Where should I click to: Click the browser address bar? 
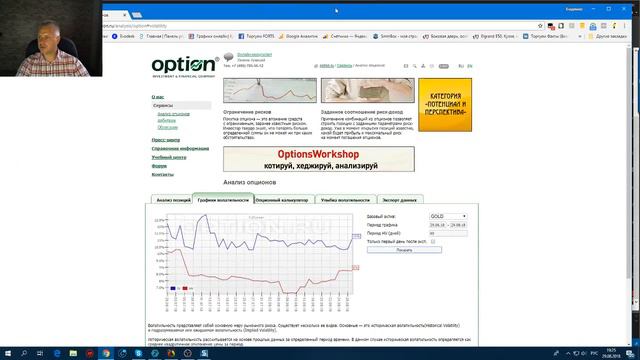pos(318,26)
